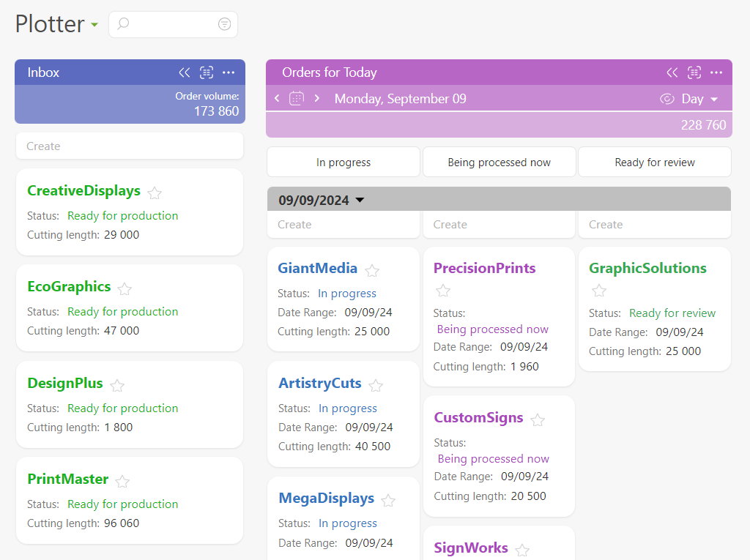Go to previous day arrow
750x560 pixels.
click(277, 99)
